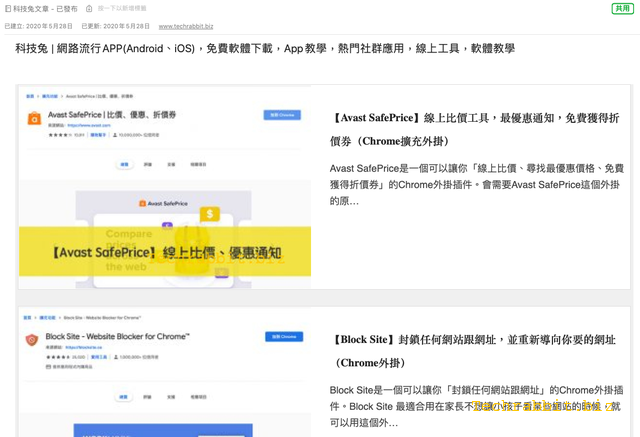The image size is (640, 437).
Task: Open headline 【Block Site】封鎖任何網站跟網址
Action: pyautogui.click(x=473, y=351)
